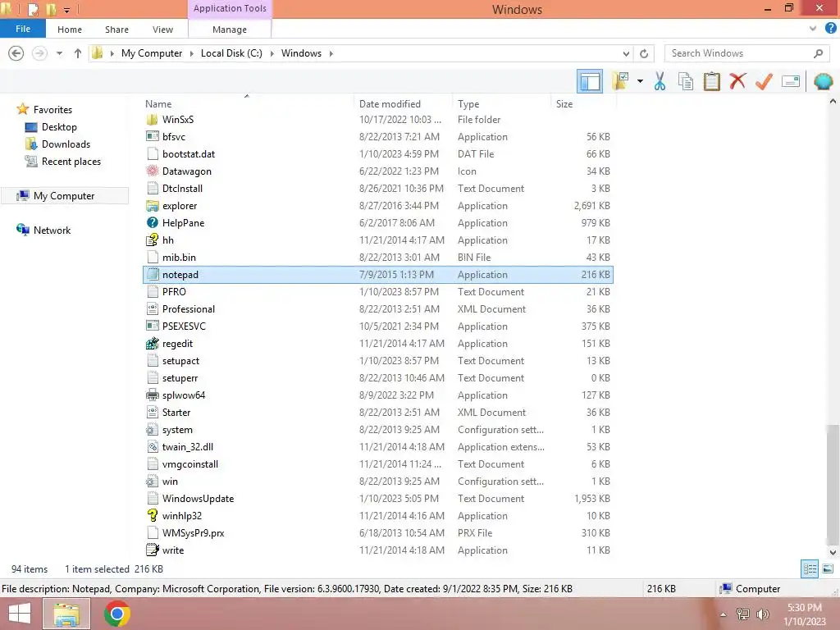Viewport: 840px width, 630px height.
Task: Select the regedit application icon
Action: pyautogui.click(x=152, y=344)
